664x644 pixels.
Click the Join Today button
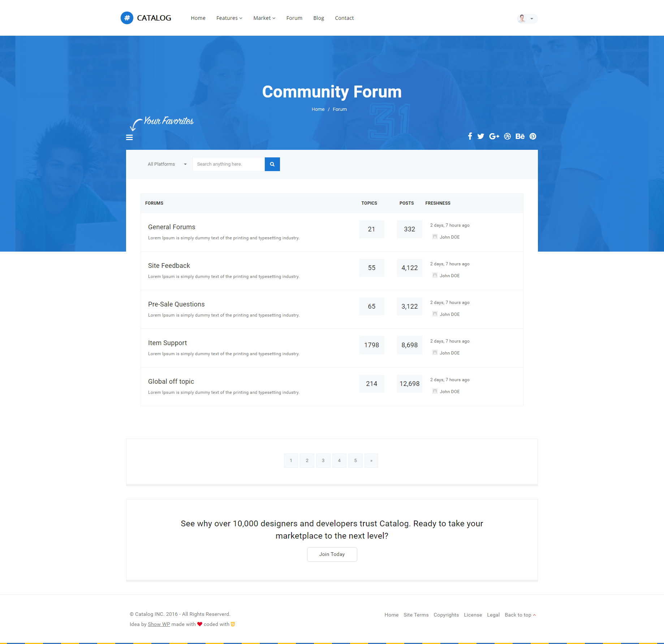tap(332, 554)
